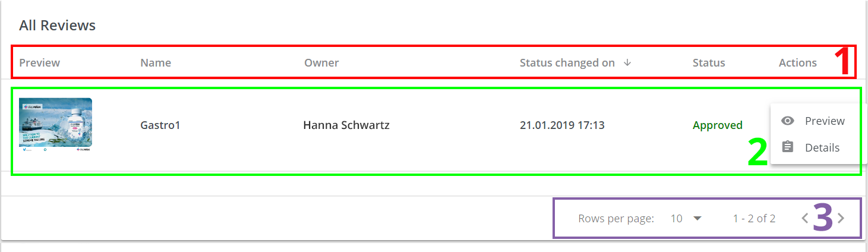Sort by the Owner column header

[321, 62]
